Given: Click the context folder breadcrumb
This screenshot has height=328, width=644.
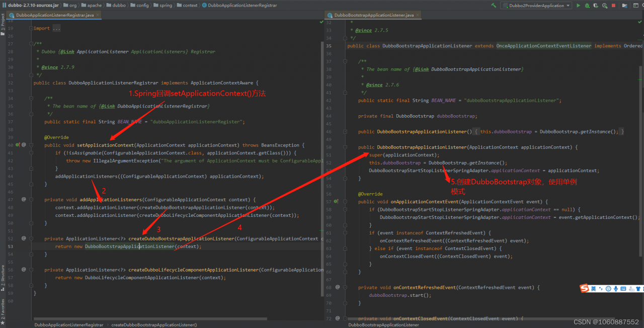Looking at the screenshot, I should 187,5.
